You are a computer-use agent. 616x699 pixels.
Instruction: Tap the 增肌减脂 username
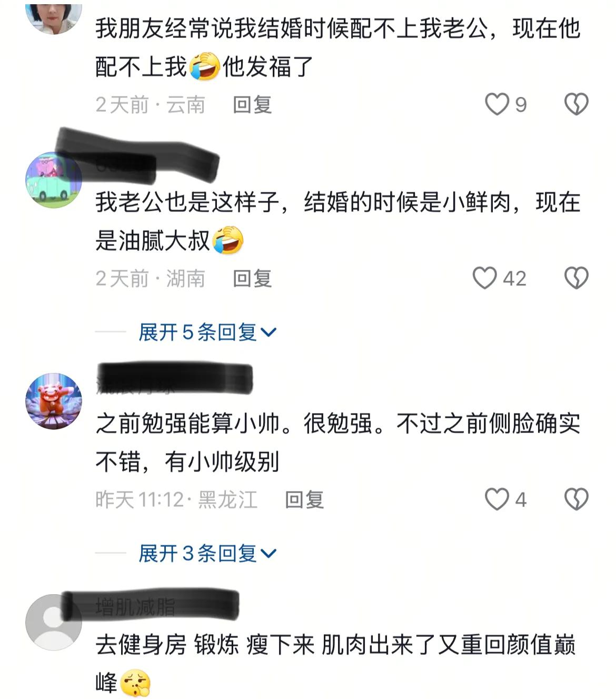135,607
